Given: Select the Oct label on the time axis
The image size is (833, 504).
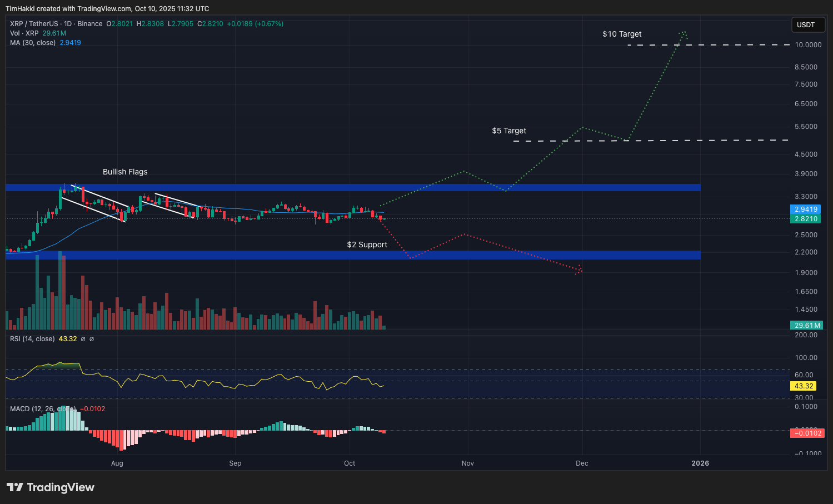Looking at the screenshot, I should click(x=350, y=463).
